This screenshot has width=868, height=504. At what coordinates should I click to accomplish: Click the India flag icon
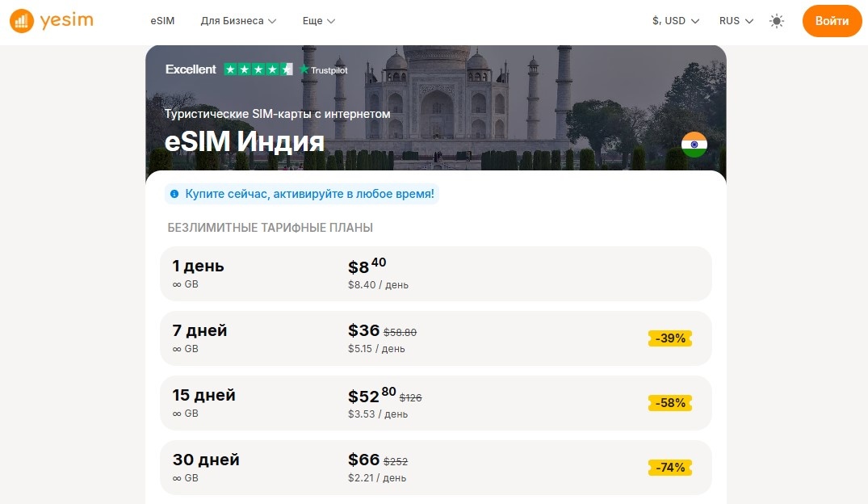coord(693,145)
